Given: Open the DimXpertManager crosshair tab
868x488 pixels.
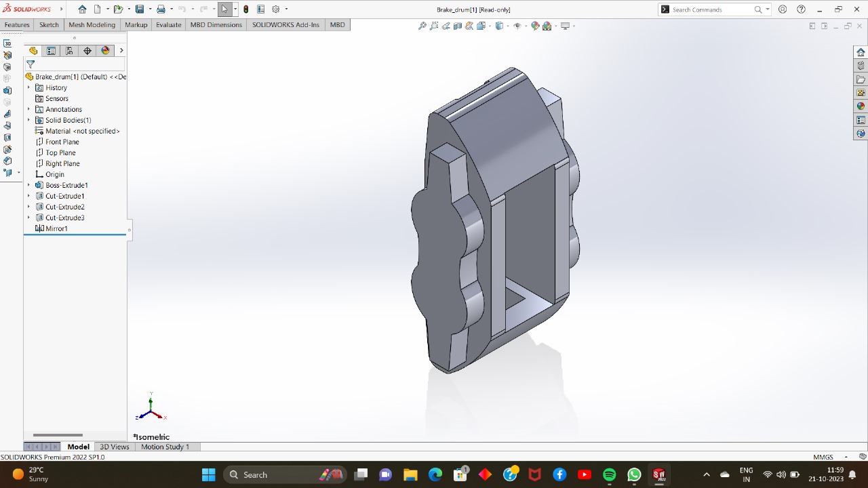Looking at the screenshot, I should point(87,51).
